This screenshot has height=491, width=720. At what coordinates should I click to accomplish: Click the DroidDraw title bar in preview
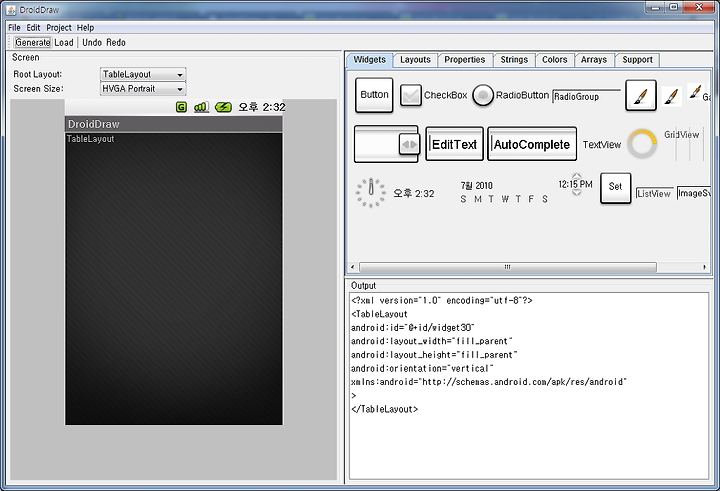click(x=174, y=124)
